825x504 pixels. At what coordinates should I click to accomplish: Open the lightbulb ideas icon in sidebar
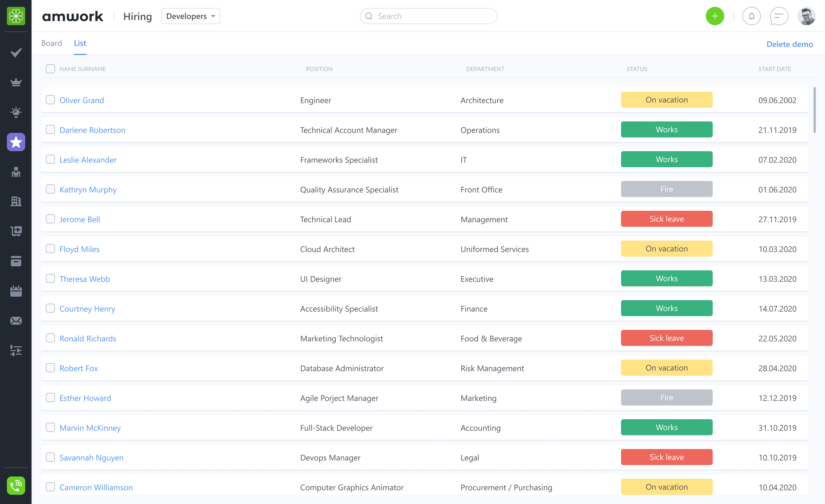(x=16, y=112)
